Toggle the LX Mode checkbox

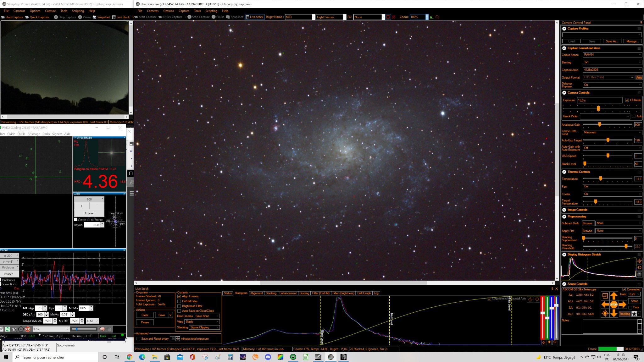click(x=627, y=100)
